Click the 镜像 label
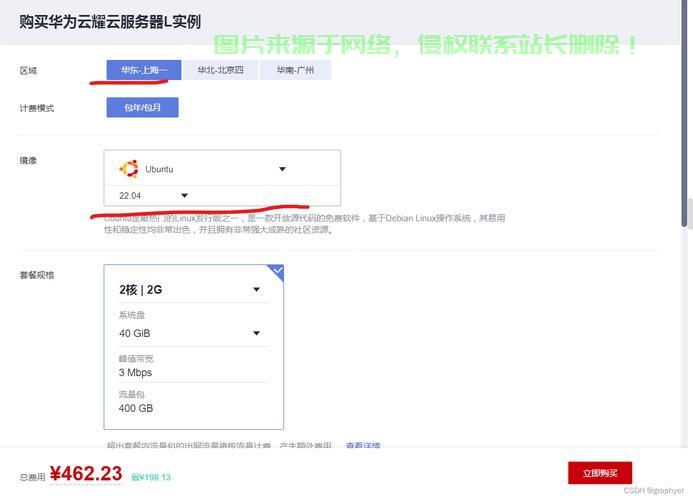Image resolution: width=693 pixels, height=500 pixels. coord(28,160)
